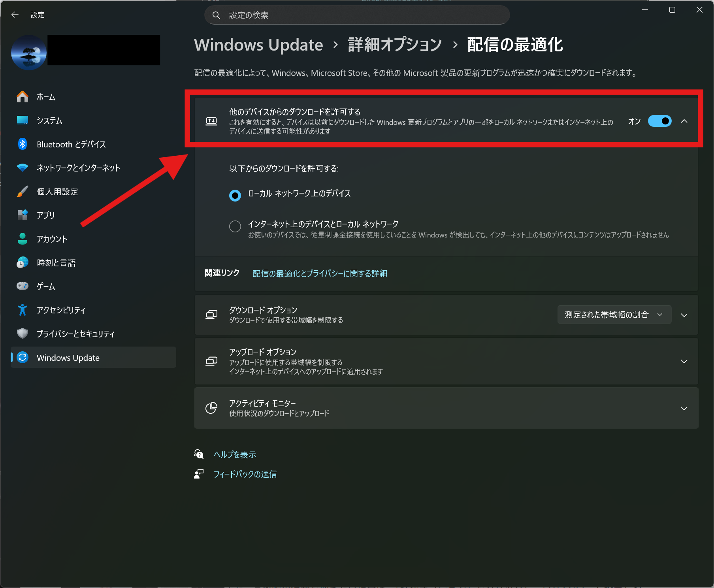The width and height of the screenshot is (714, 588).
Task: Click the network Wi-Fi icon
Action: coord(23,168)
